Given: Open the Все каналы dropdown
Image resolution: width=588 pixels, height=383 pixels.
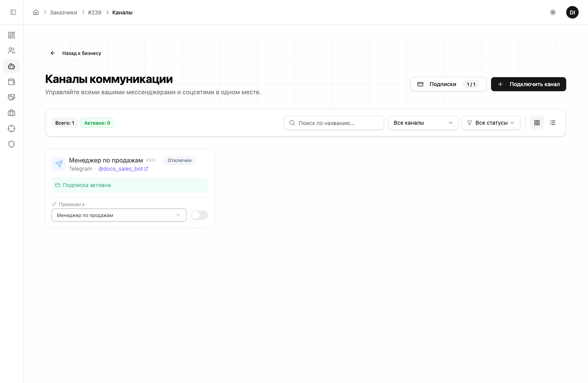Looking at the screenshot, I should click(423, 123).
